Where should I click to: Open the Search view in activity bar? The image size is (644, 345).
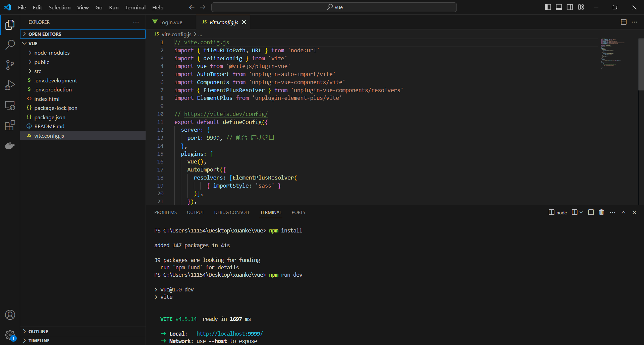[10, 45]
